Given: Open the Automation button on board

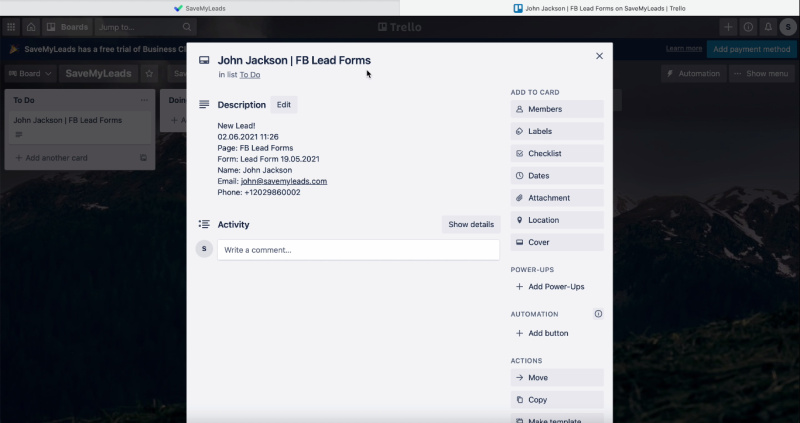Looking at the screenshot, I should pyautogui.click(x=693, y=73).
